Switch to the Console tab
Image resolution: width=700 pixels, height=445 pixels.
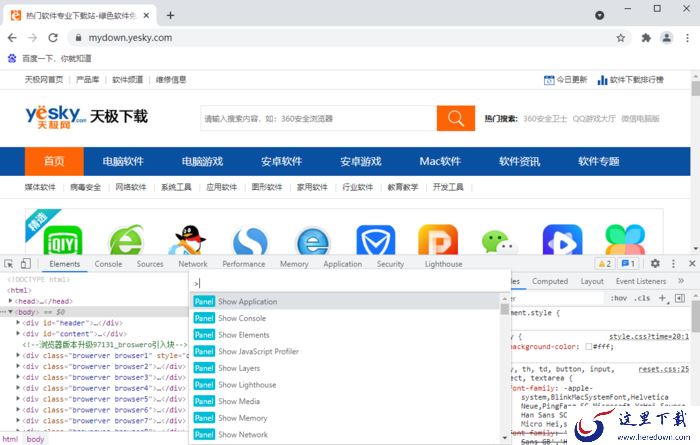(108, 264)
